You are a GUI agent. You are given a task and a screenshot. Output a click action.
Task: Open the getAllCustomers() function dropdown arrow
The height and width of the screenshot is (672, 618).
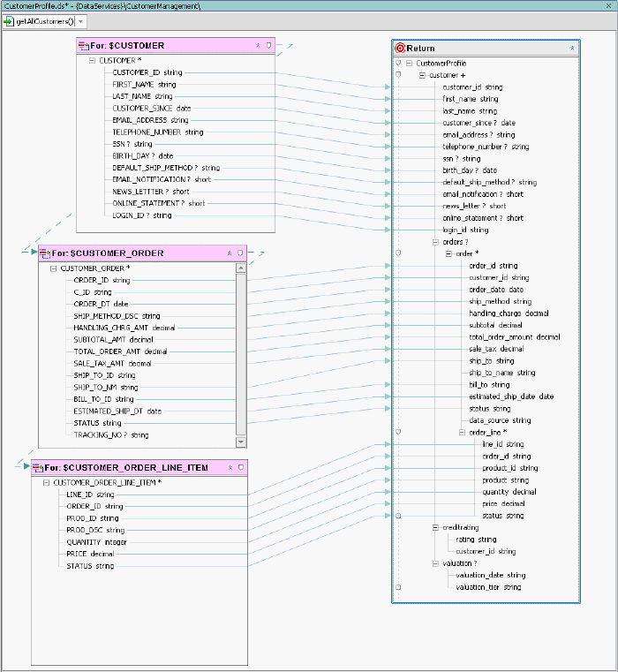[x=80, y=21]
